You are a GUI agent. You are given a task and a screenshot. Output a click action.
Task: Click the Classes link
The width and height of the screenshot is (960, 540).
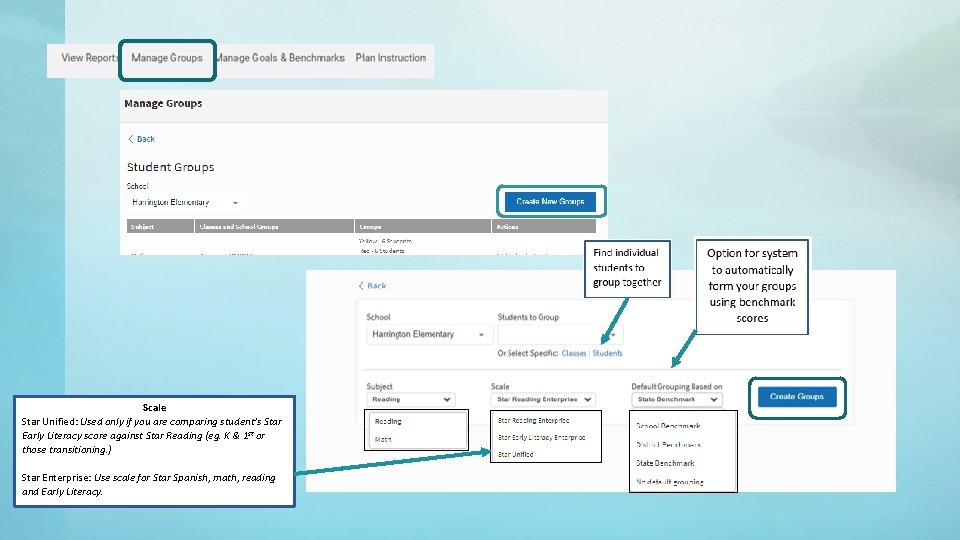coord(574,353)
